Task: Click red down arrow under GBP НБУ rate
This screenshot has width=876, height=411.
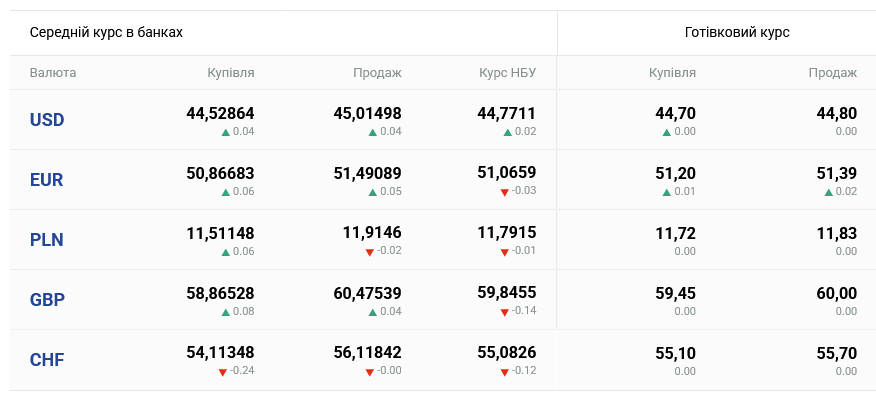Action: [x=504, y=312]
